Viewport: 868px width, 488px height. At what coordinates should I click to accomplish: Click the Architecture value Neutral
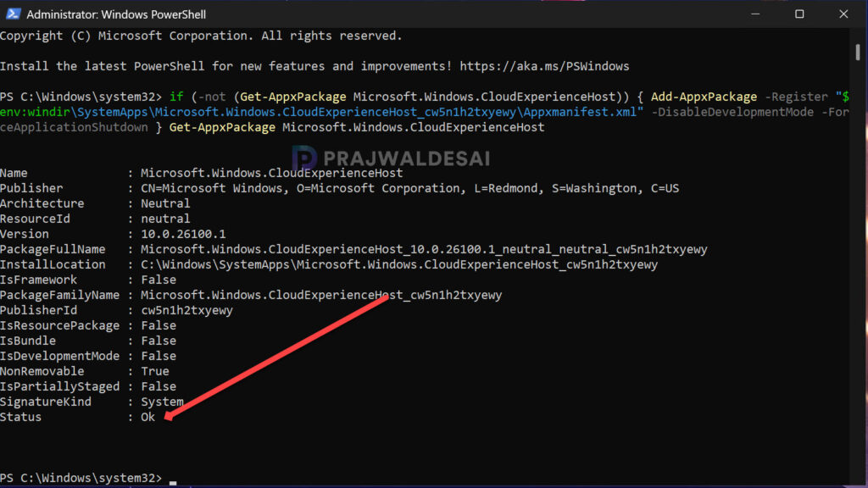(x=165, y=203)
